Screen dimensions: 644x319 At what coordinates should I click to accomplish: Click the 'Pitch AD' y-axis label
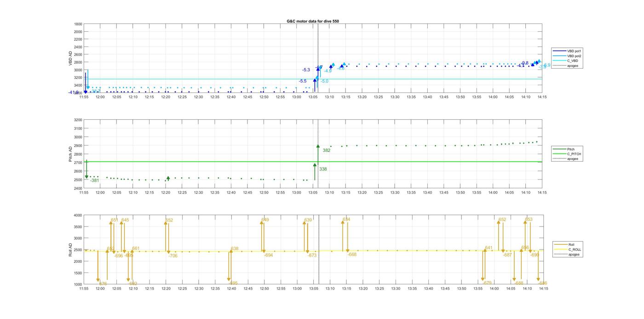[71, 154]
